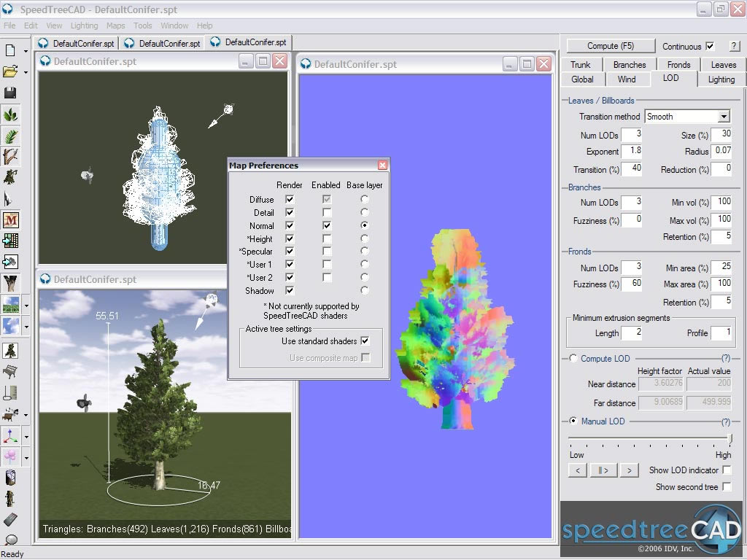Toggle Use standard shaders checkbox
The height and width of the screenshot is (560, 747).
[365, 341]
